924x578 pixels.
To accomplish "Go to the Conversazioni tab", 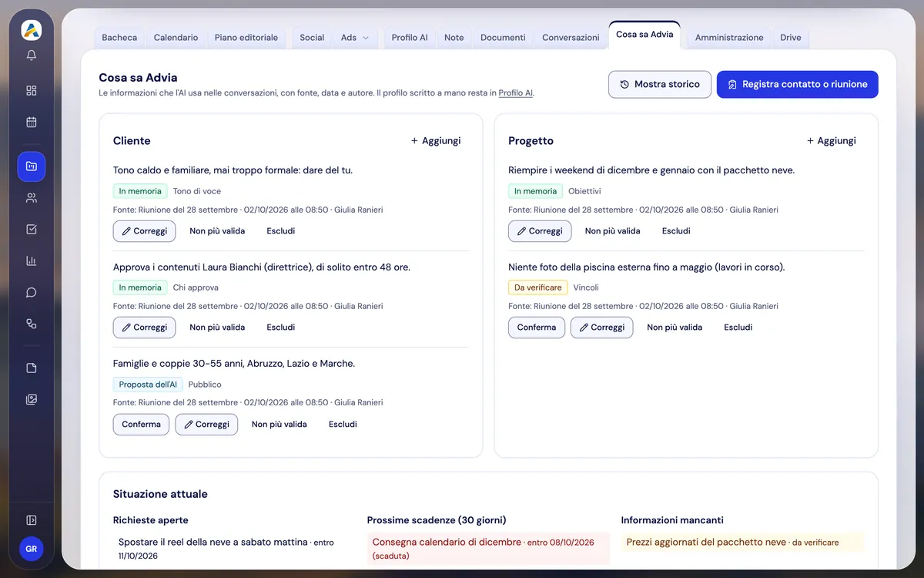I will (x=571, y=38).
